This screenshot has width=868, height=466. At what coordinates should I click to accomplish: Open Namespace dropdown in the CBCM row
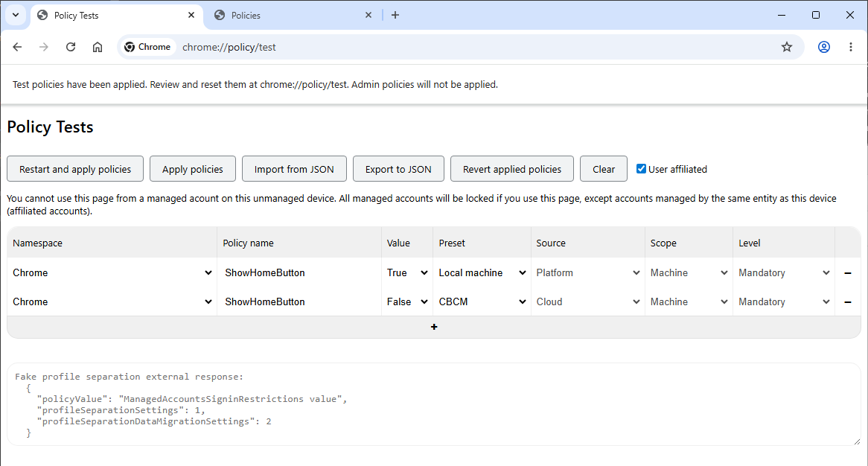[x=112, y=302]
